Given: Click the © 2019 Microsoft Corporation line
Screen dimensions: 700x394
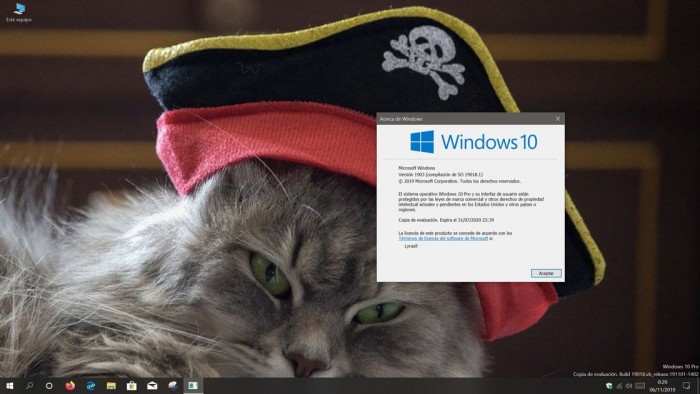Looking at the screenshot, I should click(x=459, y=182).
